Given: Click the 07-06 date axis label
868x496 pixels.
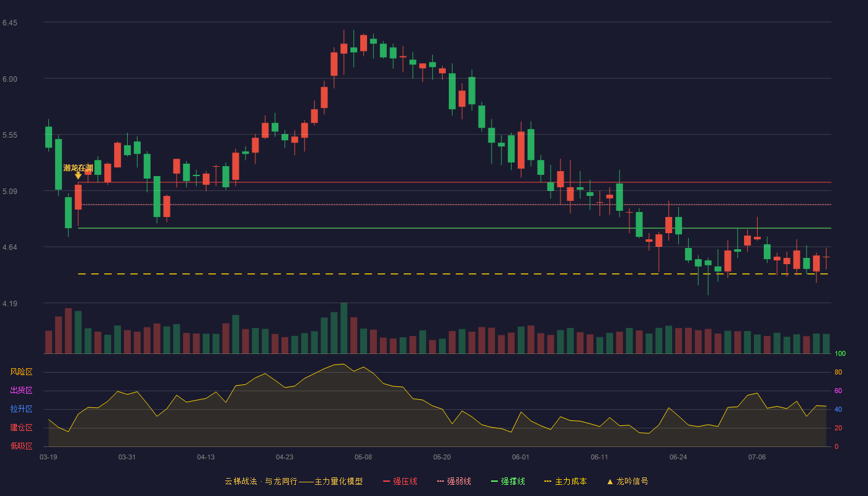Looking at the screenshot, I should click(757, 457).
